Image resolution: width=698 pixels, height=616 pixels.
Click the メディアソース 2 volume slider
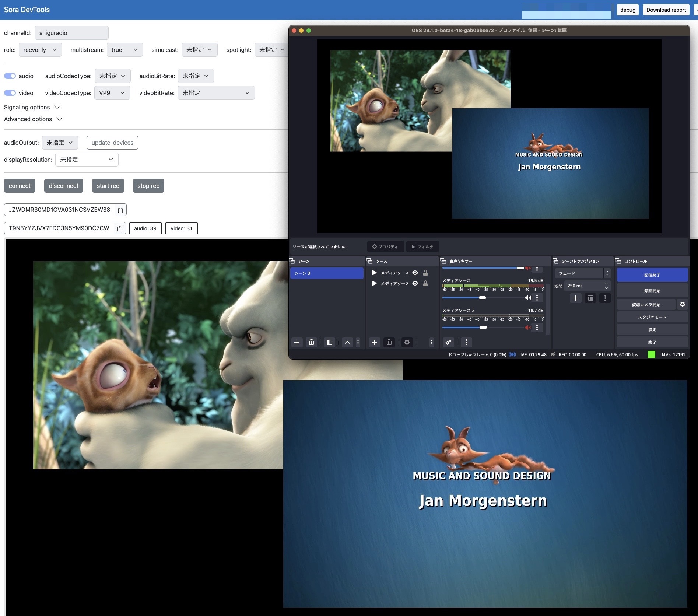point(483,328)
